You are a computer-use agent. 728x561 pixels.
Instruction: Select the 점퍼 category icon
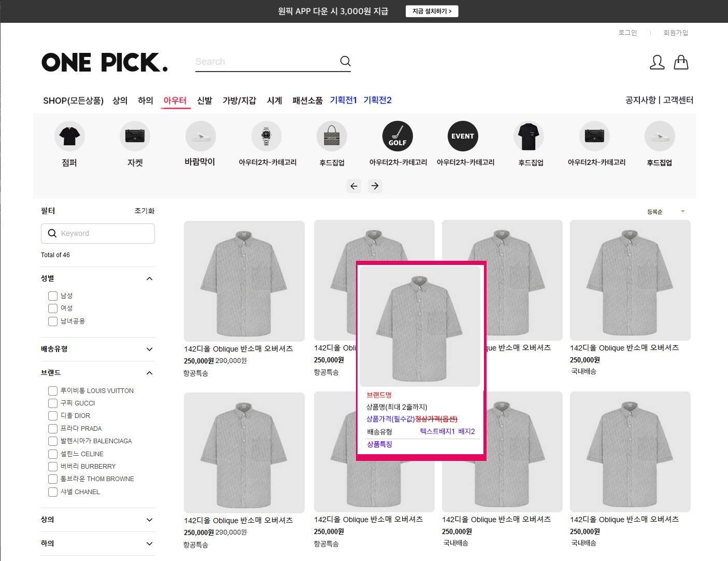tap(69, 136)
